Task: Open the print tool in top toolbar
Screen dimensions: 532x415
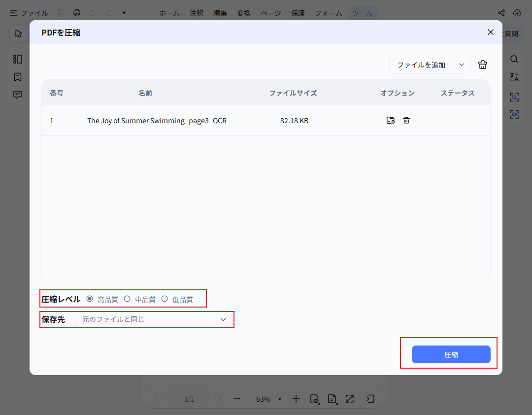Action: tap(77, 13)
